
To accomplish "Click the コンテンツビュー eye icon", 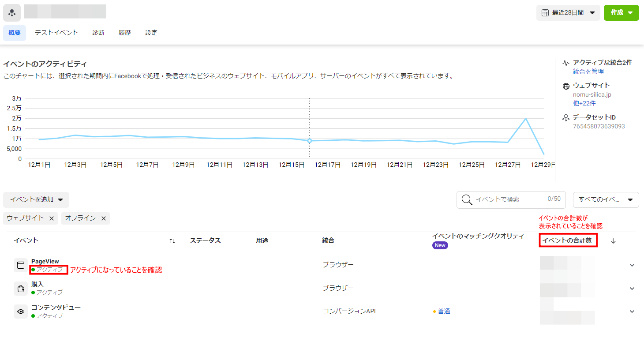I will pos(20,312).
